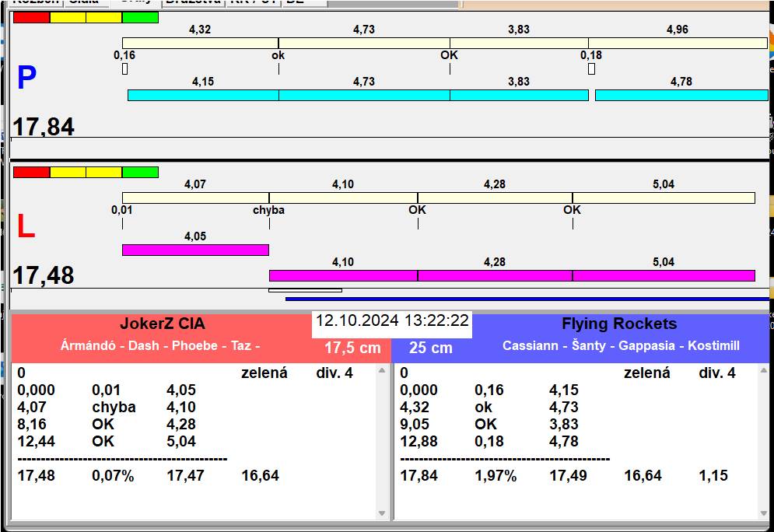The height and width of the screenshot is (532, 774).
Task: Click the 1,15 value in Flying Rockets results
Action: click(x=713, y=476)
